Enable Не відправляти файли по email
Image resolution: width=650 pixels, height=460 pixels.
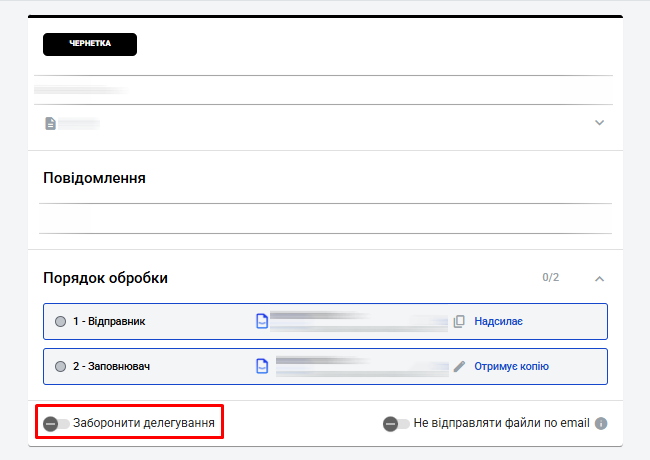click(396, 424)
